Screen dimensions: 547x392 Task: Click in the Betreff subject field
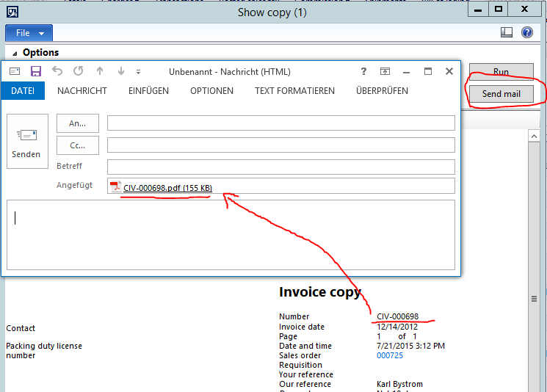point(280,167)
